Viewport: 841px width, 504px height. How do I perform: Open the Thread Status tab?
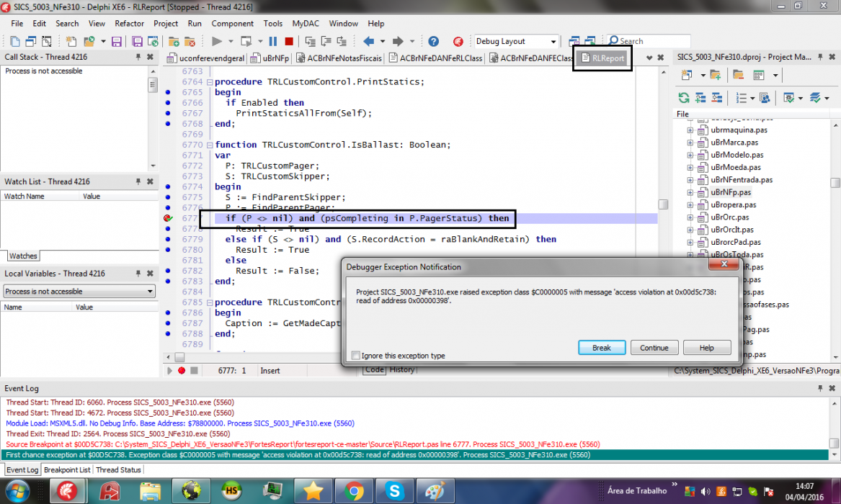tap(118, 469)
